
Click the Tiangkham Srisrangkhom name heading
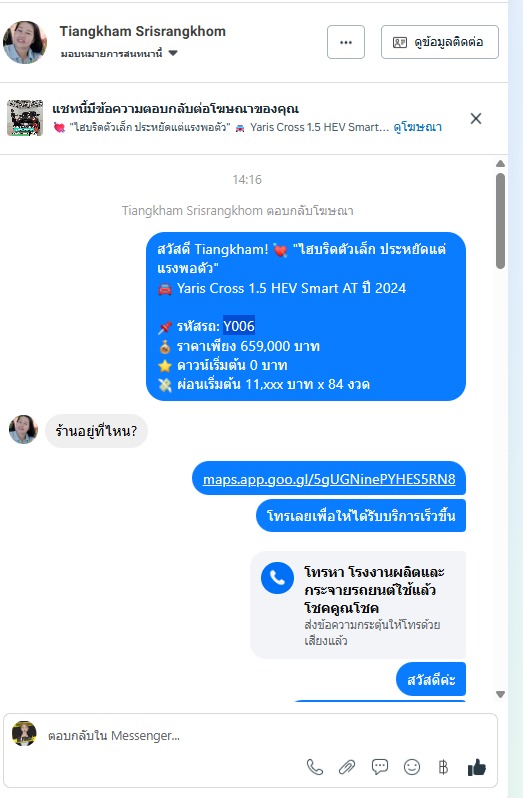pyautogui.click(x=142, y=32)
